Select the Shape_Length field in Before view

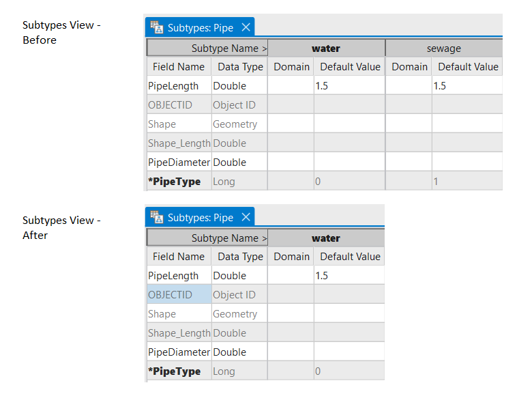(x=179, y=143)
